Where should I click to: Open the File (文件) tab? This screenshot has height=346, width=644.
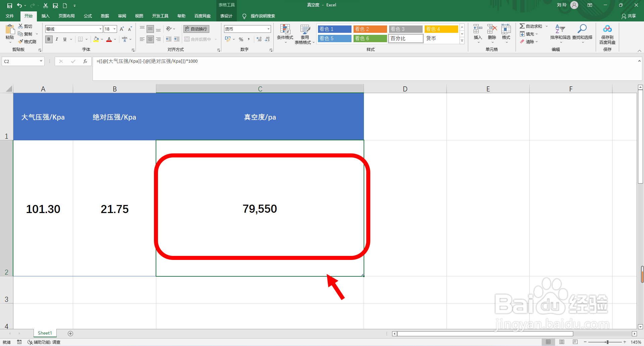[10, 16]
